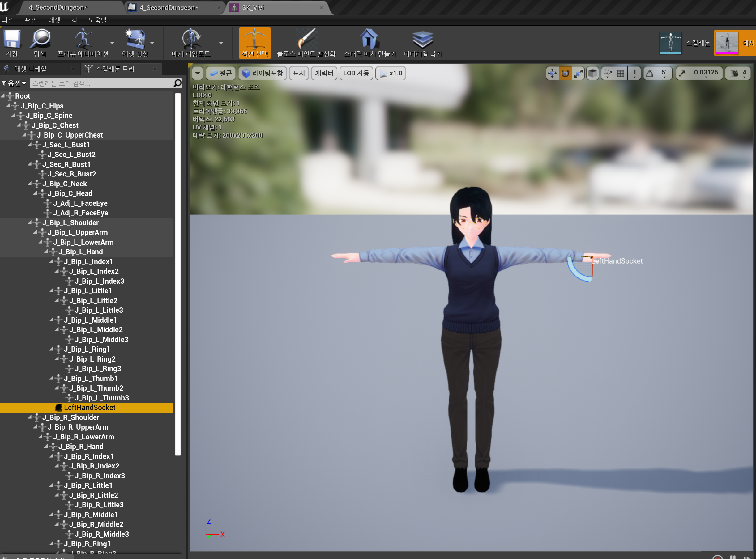Click the 캐릭터 viewport button
Image resolution: width=756 pixels, height=559 pixels.
[324, 73]
